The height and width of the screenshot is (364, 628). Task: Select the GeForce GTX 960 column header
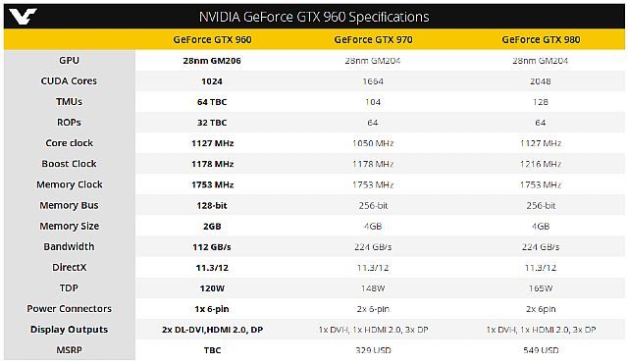tap(212, 39)
